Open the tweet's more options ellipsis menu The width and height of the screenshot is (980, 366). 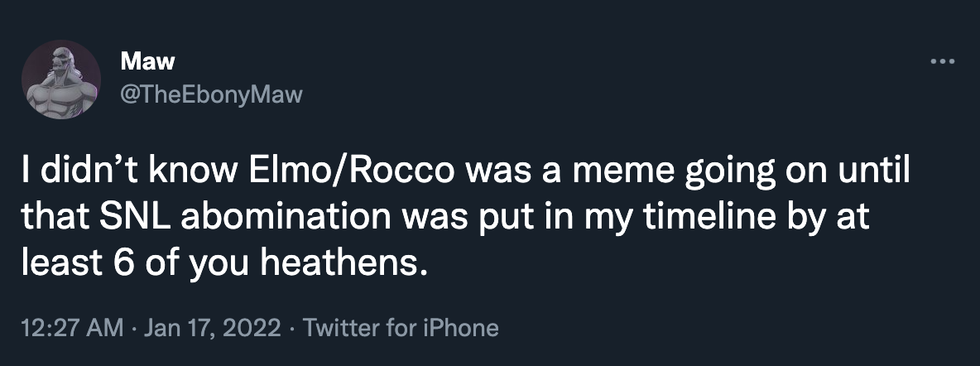942,61
